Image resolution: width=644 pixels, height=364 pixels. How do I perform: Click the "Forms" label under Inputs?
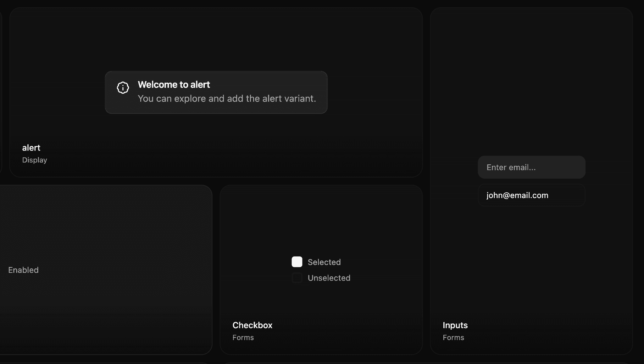(453, 337)
